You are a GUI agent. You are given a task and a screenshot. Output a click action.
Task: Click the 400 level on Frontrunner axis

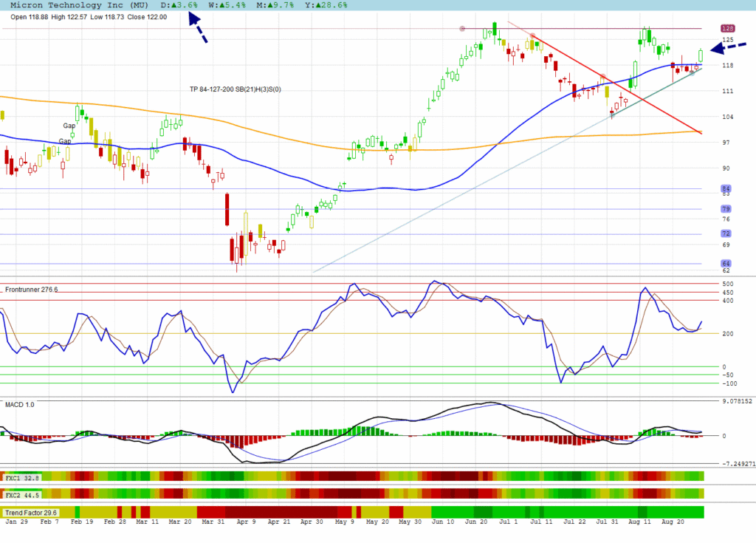pos(727,301)
